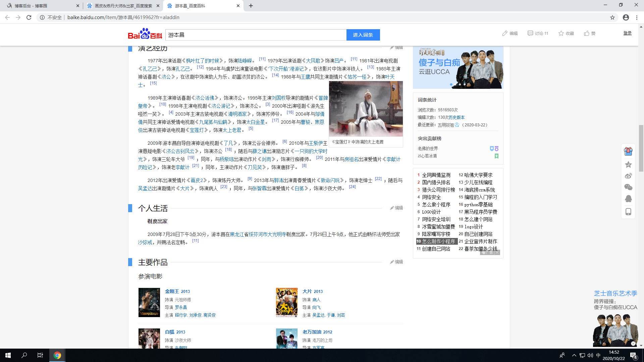Viewport: 644px width, 362px height.
Task: Click the gift box icon in side panel
Action: (628, 152)
